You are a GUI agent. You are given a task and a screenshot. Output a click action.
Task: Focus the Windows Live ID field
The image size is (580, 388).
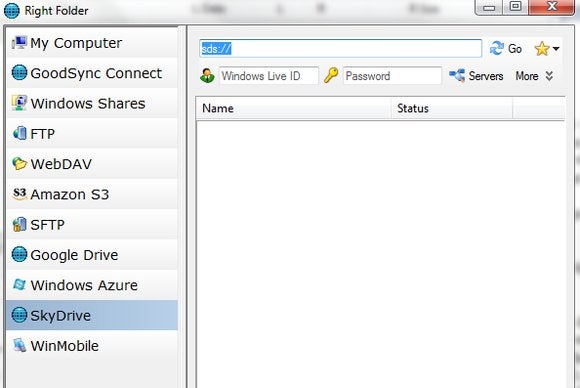coord(269,76)
